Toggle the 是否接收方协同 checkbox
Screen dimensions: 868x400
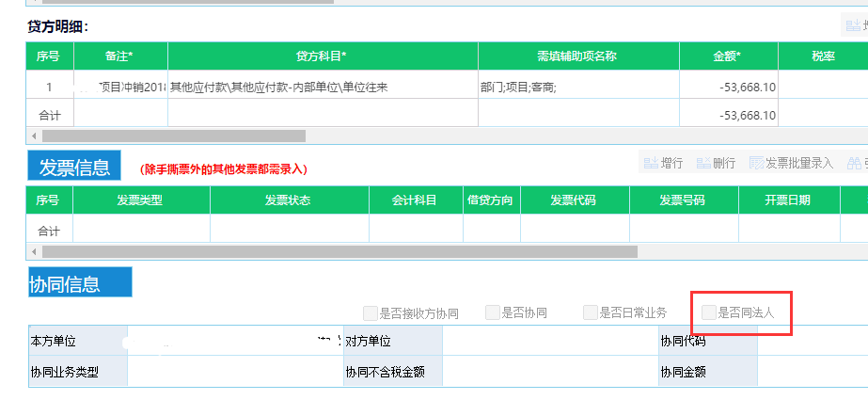[371, 312]
